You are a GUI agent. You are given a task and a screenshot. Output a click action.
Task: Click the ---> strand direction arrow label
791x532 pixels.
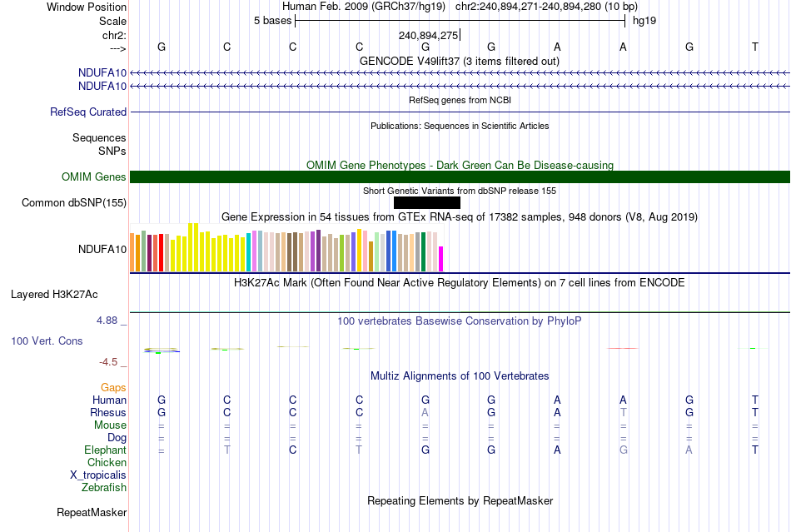(x=118, y=48)
